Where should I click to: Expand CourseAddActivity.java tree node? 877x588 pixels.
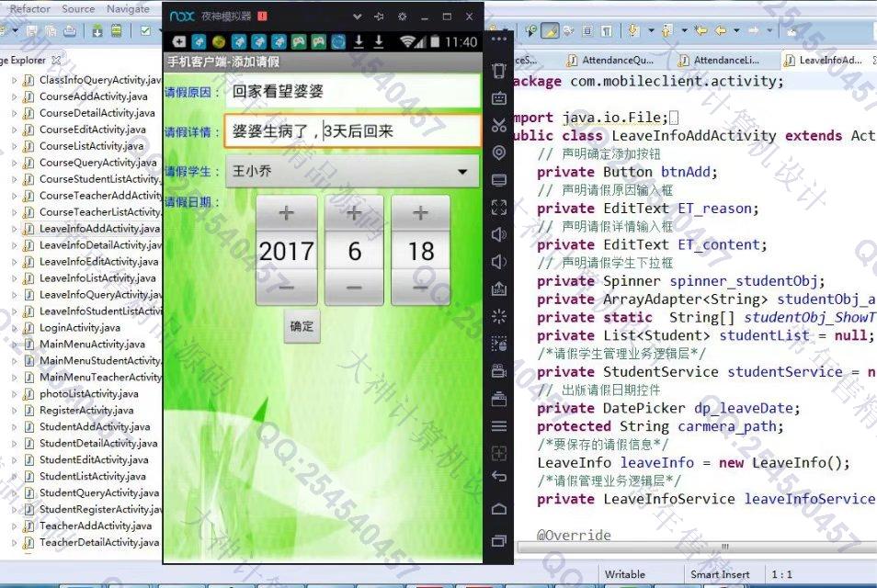14,96
